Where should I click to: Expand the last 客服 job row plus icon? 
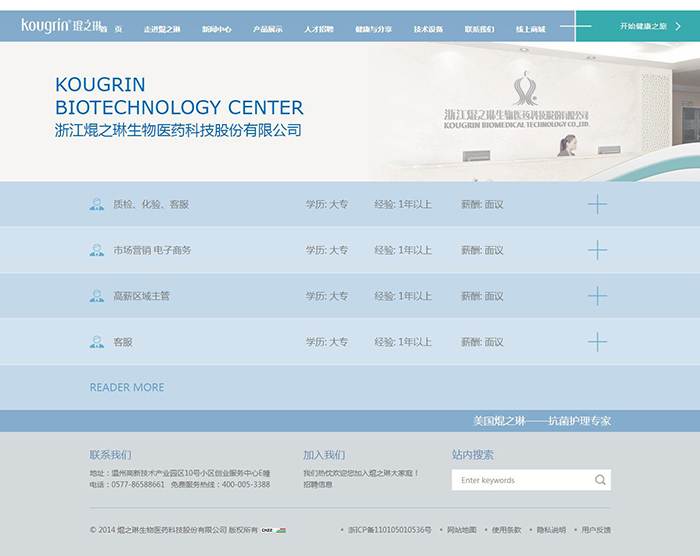click(597, 342)
